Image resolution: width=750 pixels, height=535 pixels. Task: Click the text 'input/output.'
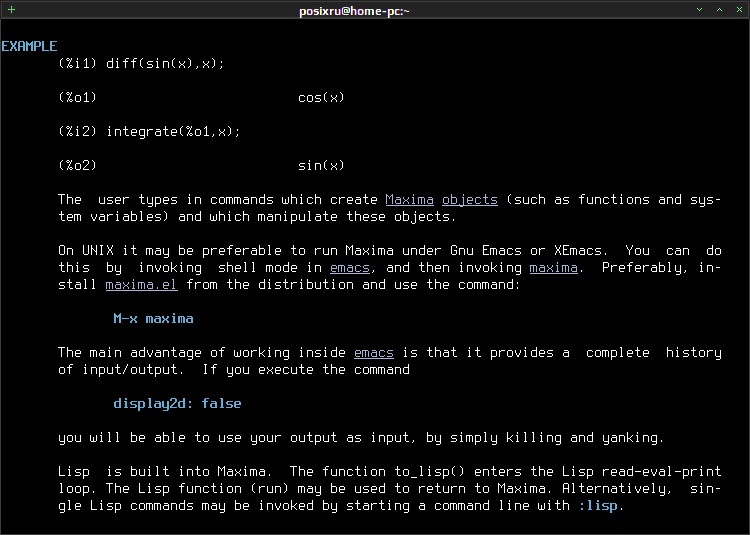133,370
